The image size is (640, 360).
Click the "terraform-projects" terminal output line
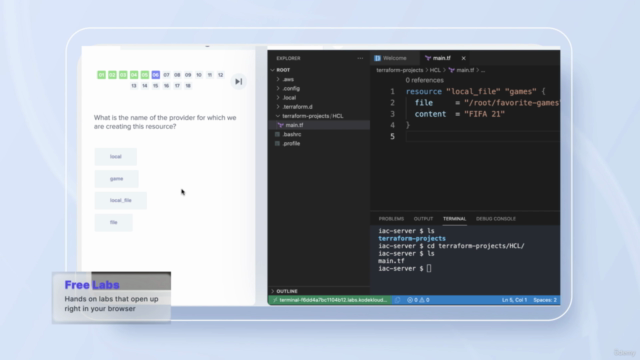412,239
